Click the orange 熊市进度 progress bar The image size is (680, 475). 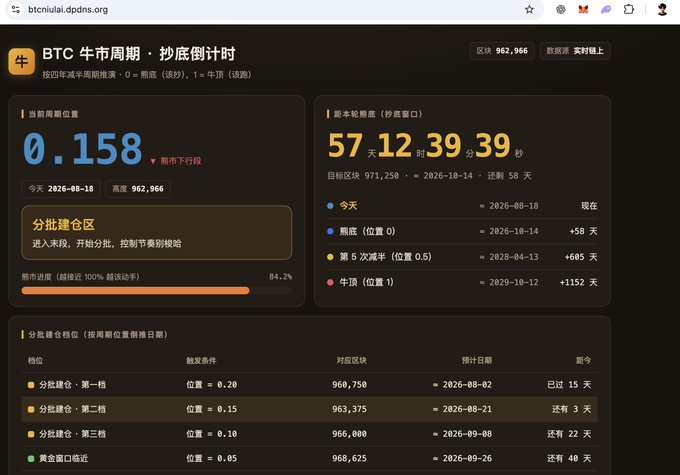pyautogui.click(x=135, y=291)
